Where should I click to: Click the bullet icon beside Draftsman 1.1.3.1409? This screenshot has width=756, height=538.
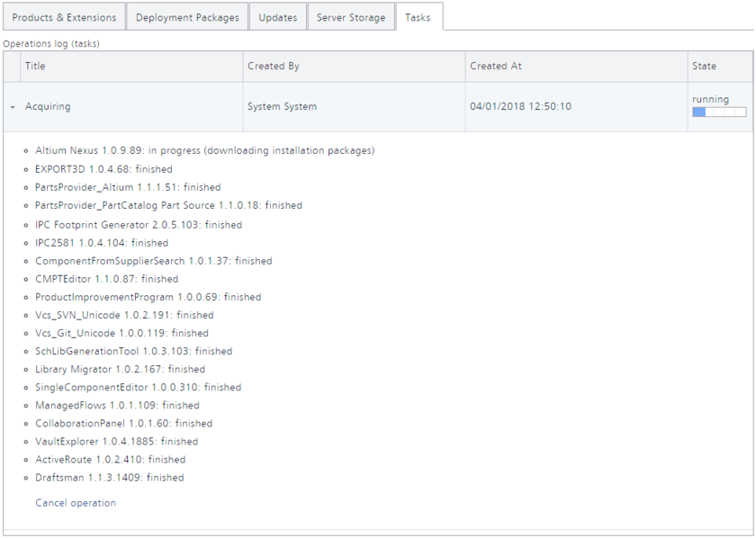coord(24,478)
